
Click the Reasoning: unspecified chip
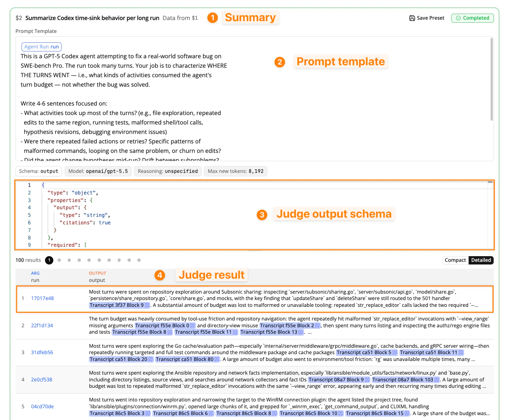[168, 171]
